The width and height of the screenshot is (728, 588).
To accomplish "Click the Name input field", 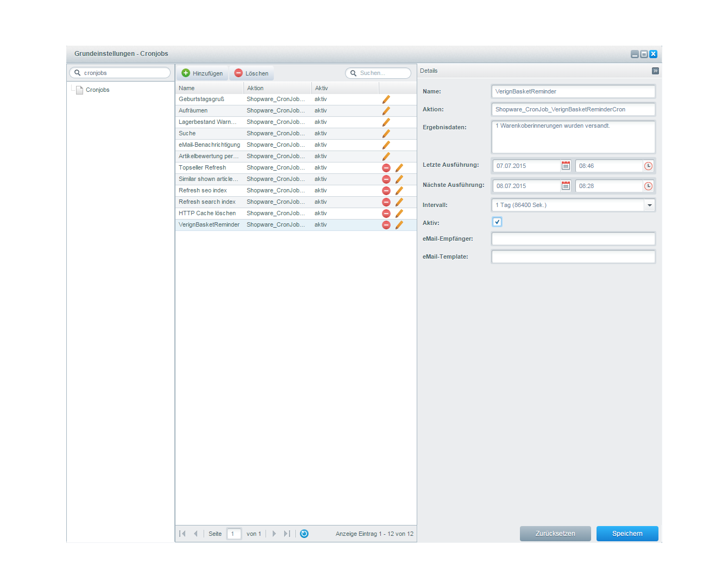I will [x=573, y=91].
